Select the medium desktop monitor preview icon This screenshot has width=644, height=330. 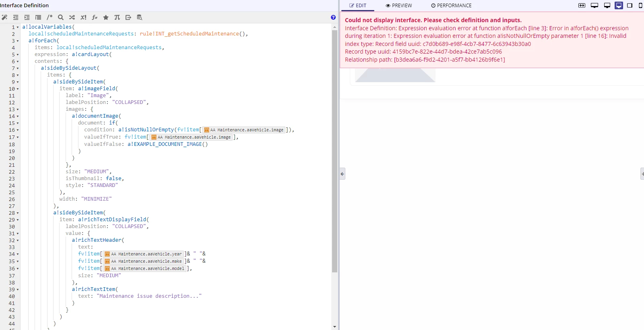coord(607,6)
